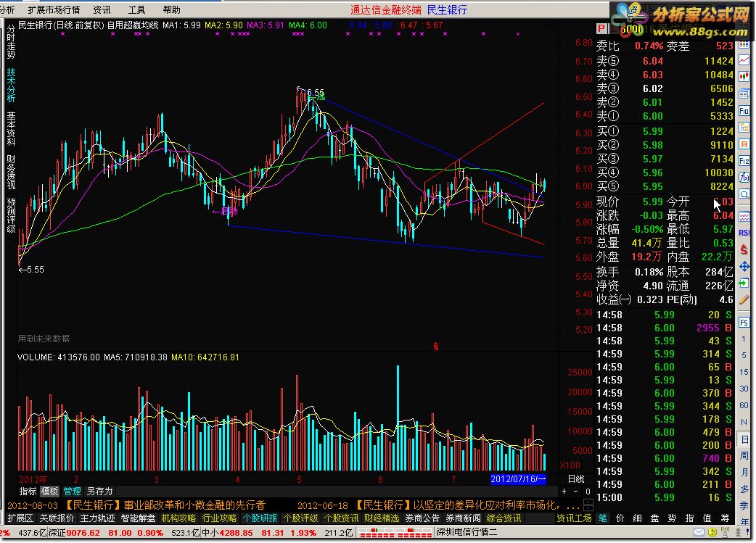Open the 资讯 menu
Screen dimensions: 756x543
coord(102,9)
